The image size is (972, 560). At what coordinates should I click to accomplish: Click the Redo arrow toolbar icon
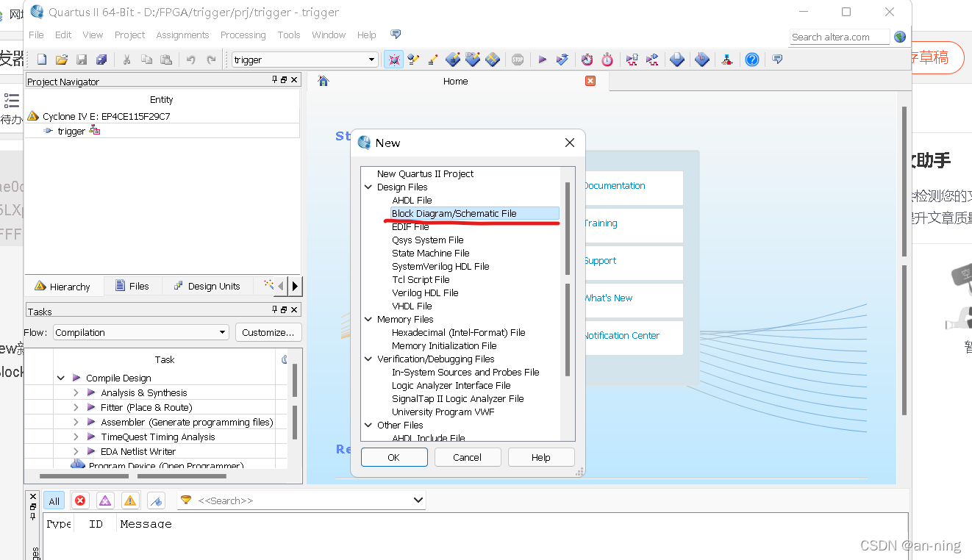coord(212,60)
